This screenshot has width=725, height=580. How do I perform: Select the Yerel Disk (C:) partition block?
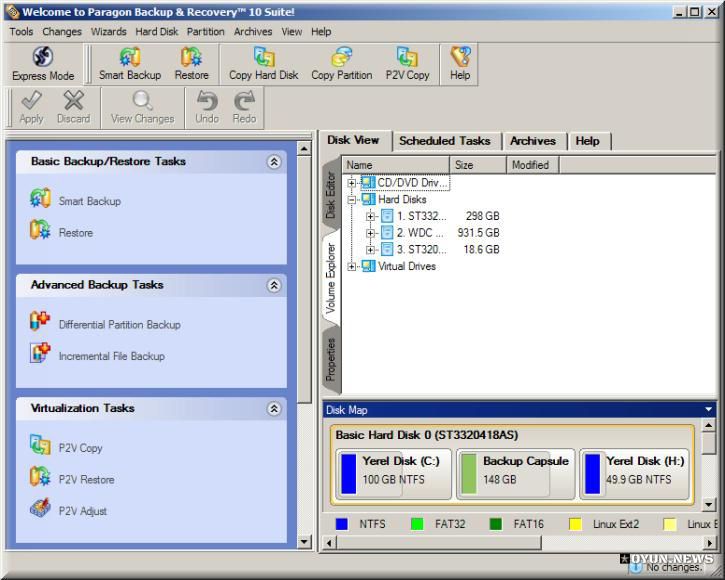coord(393,474)
